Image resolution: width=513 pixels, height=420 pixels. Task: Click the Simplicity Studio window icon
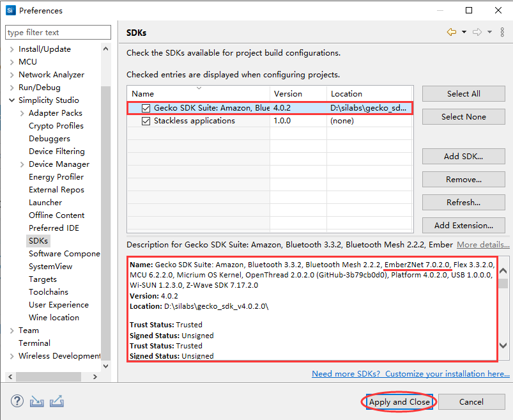pyautogui.click(x=10, y=10)
